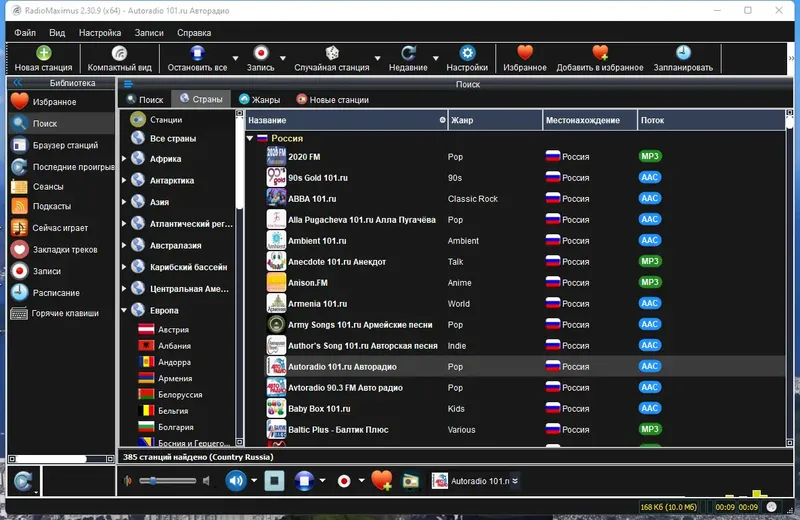Switch to the Новые станции tab
The width and height of the screenshot is (800, 520).
[333, 100]
